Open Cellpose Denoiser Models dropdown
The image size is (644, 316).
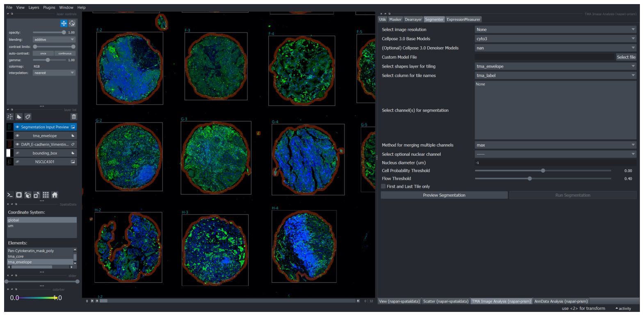[x=555, y=48]
